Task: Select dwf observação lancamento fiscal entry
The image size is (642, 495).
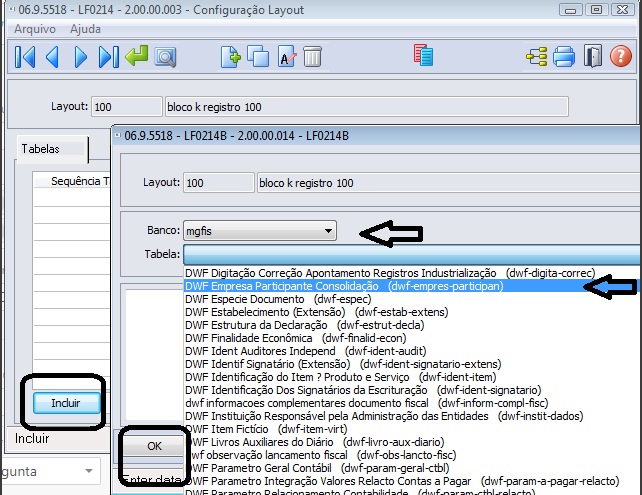Action: [x=411, y=455]
